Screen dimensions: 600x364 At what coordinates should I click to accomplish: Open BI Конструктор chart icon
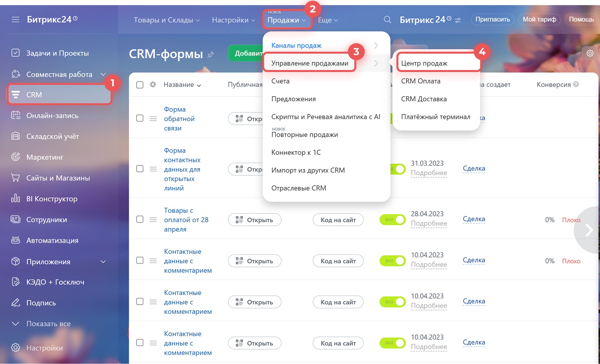tap(16, 199)
